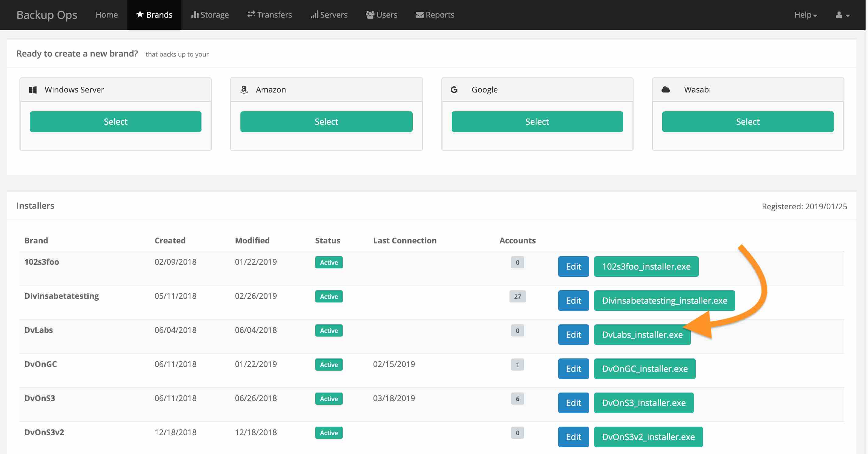Click the Windows logo icon

[33, 89]
